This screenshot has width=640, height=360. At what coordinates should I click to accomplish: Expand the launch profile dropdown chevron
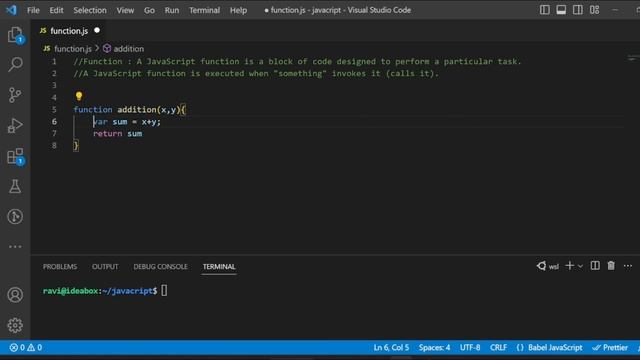pos(580,266)
